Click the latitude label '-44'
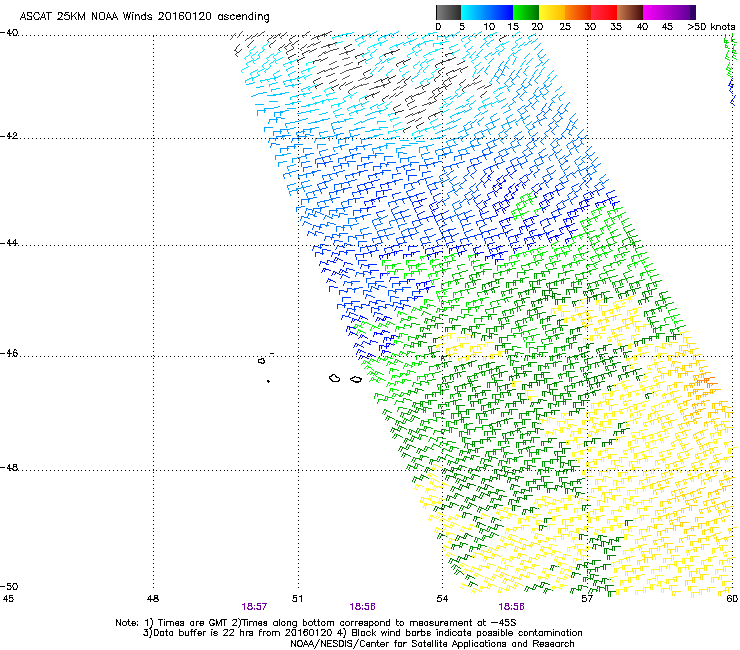 9,243
